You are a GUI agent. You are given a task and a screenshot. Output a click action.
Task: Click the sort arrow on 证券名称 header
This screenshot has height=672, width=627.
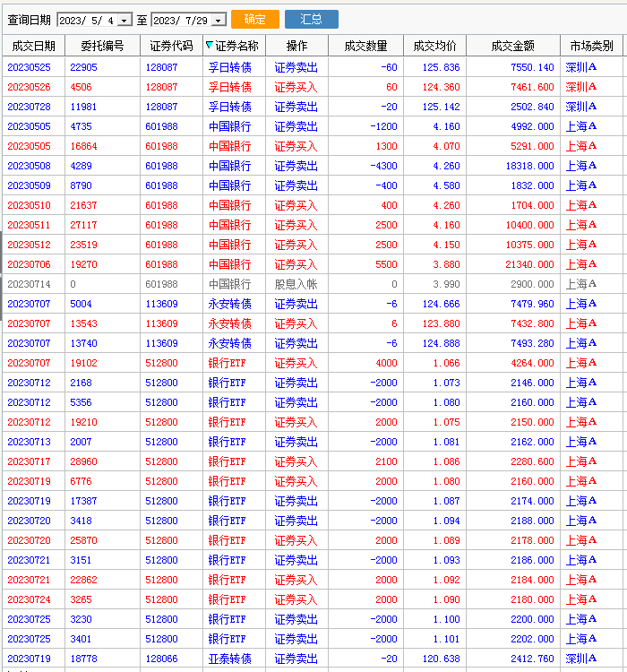click(209, 45)
